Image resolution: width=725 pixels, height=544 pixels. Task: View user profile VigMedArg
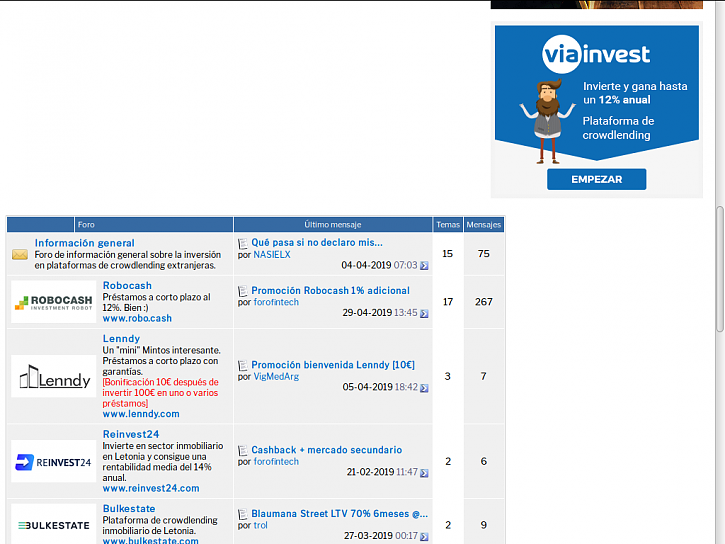click(276, 377)
